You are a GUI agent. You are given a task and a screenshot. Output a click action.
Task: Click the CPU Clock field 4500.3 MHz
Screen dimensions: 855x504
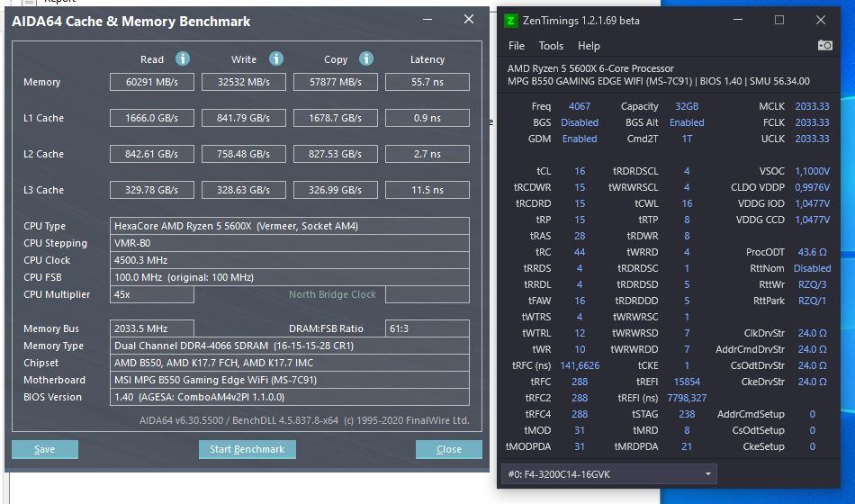pos(290,260)
